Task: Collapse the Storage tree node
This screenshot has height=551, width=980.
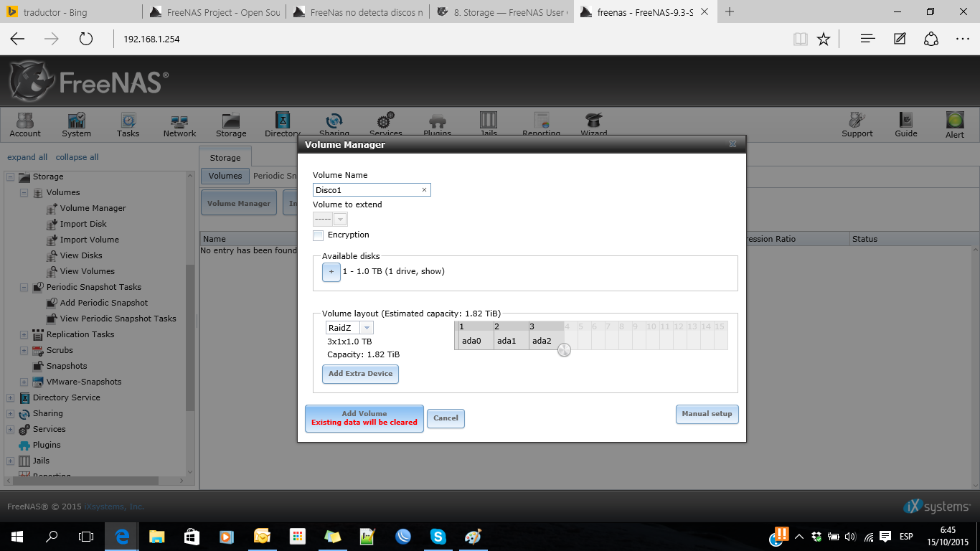Action: (10, 176)
